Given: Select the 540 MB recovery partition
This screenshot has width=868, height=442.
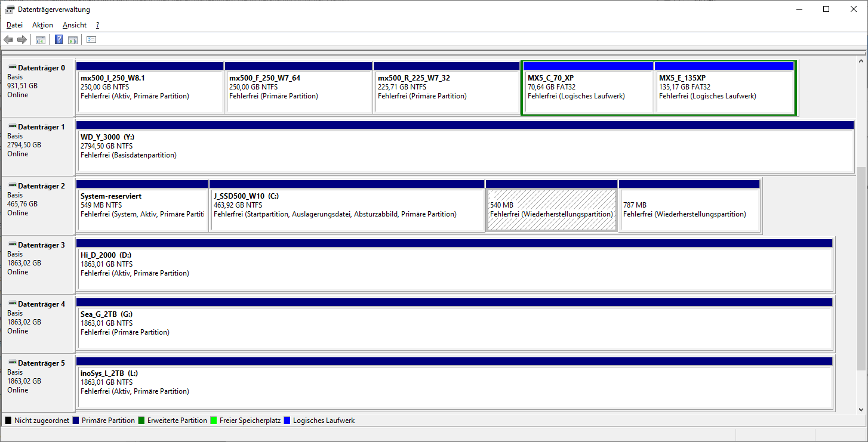Looking at the screenshot, I should tap(552, 205).
